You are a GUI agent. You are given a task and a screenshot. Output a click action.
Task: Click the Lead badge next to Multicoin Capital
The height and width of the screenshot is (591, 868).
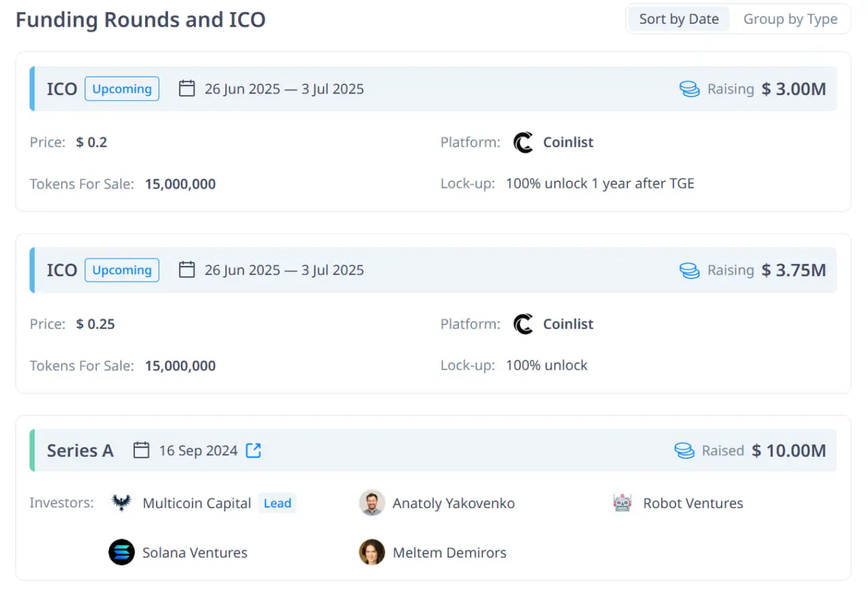(x=277, y=503)
